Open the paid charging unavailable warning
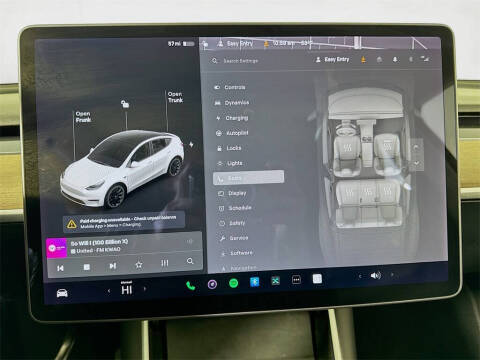This screenshot has width=480, height=360. [124, 222]
